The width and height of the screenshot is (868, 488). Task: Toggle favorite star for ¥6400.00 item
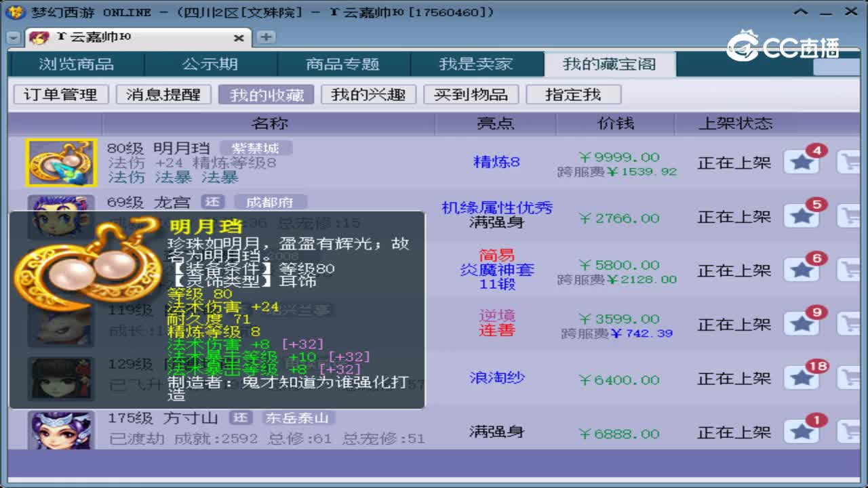(802, 378)
